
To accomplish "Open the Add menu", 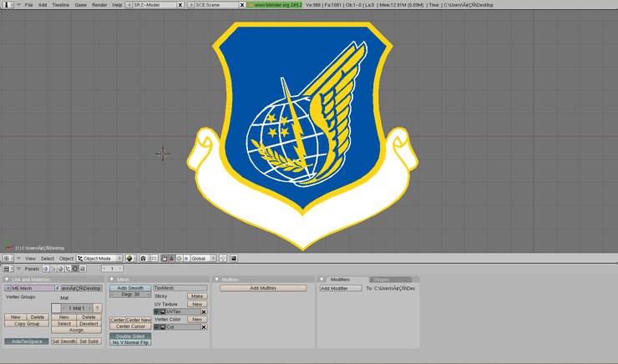I will [x=43, y=5].
